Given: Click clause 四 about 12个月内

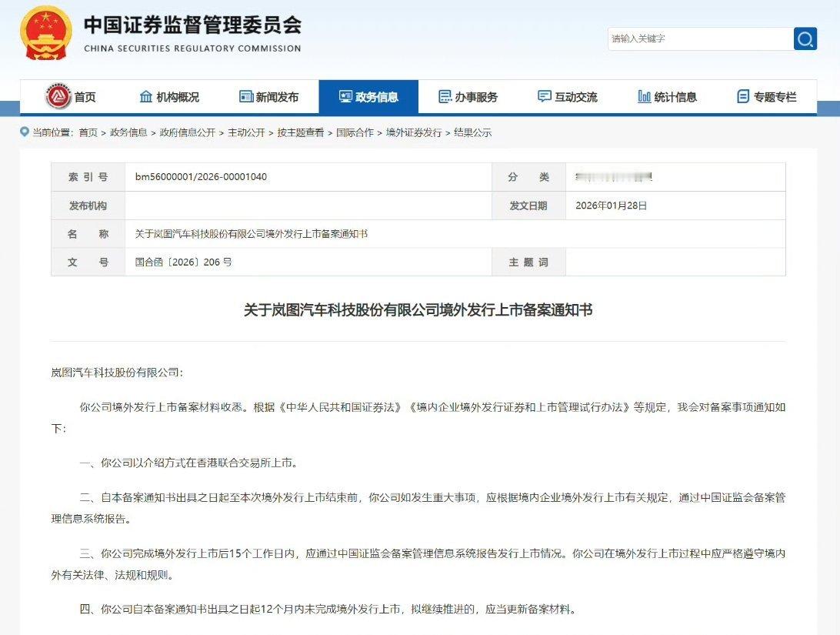Looking at the screenshot, I should (328, 609).
